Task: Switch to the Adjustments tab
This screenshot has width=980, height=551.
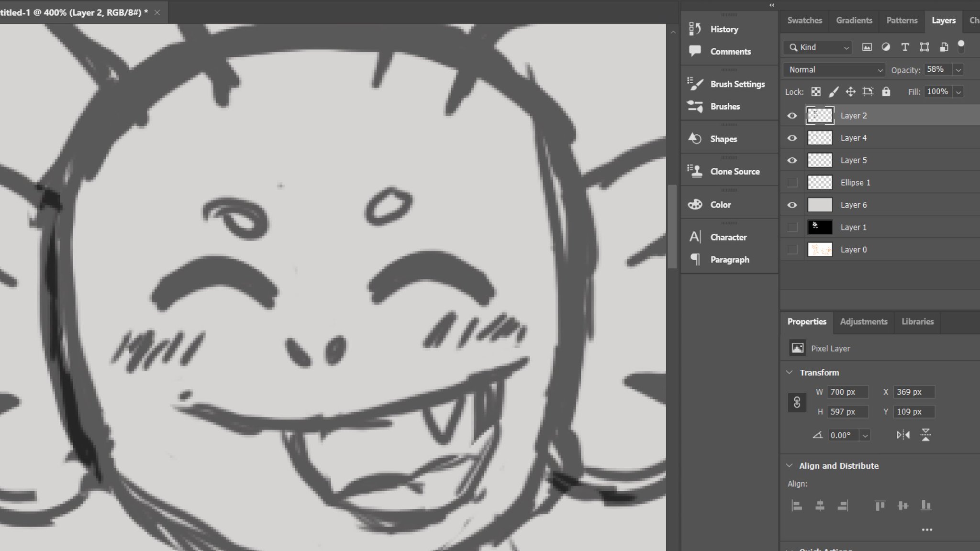Action: [863, 321]
